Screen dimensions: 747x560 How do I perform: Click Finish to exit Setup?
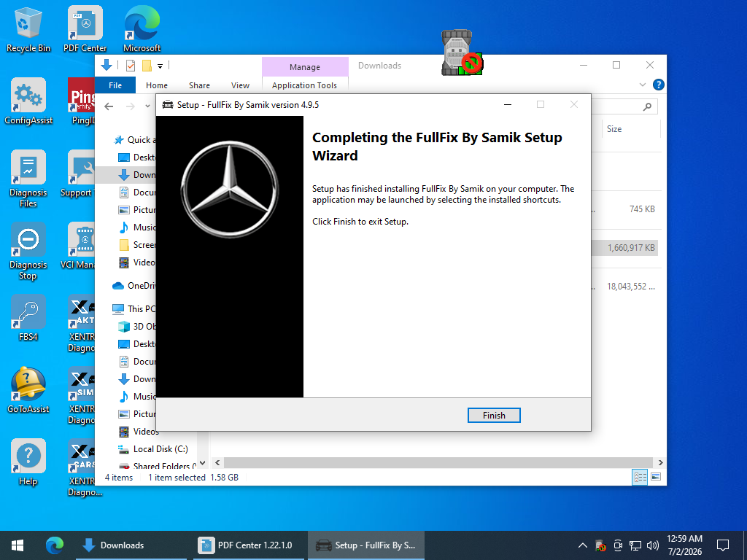494,415
